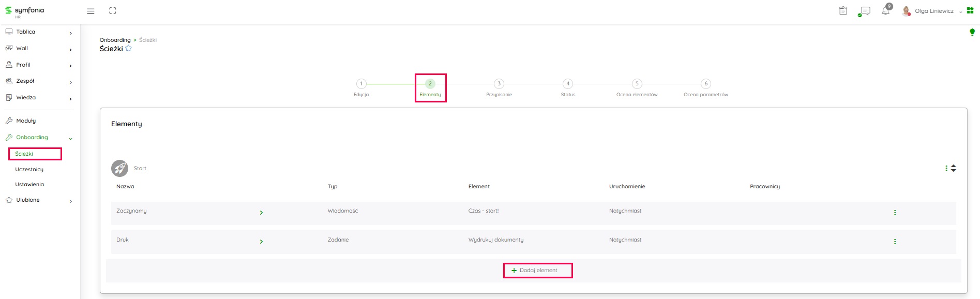Open Ustawienia in the sidebar

pos(29,185)
